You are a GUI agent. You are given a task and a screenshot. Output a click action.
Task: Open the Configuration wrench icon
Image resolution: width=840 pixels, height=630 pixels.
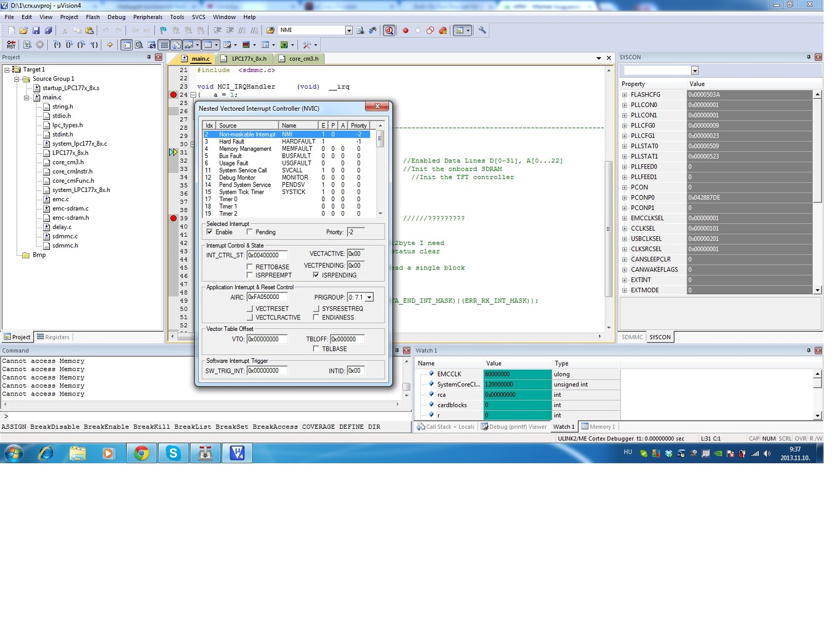(x=482, y=30)
